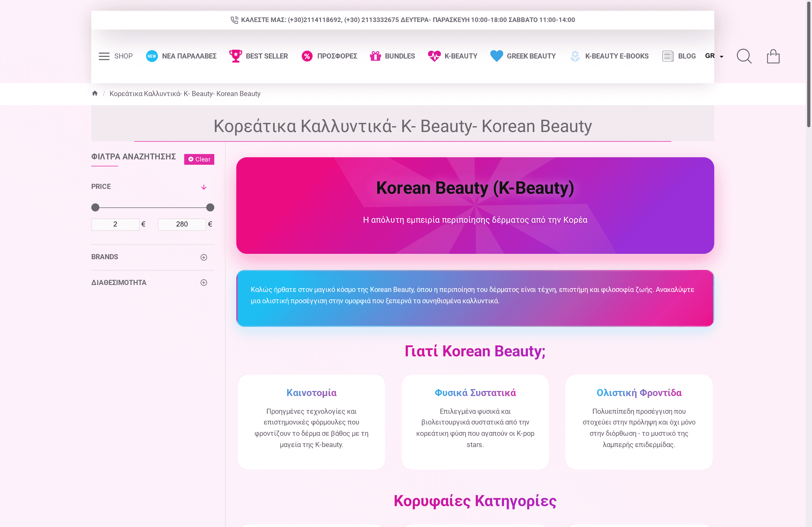Click the blue heart Greek Beauty icon

(x=496, y=56)
